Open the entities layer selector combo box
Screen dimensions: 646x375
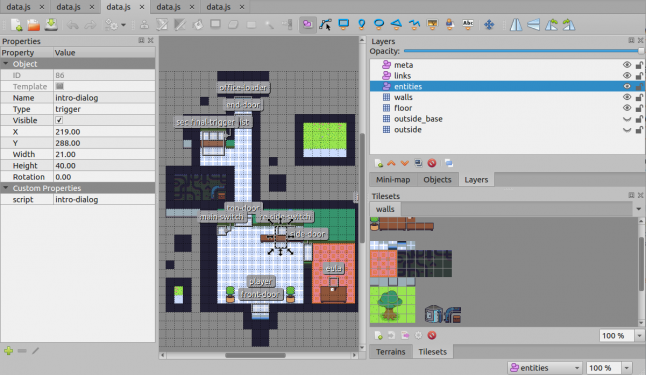point(544,368)
